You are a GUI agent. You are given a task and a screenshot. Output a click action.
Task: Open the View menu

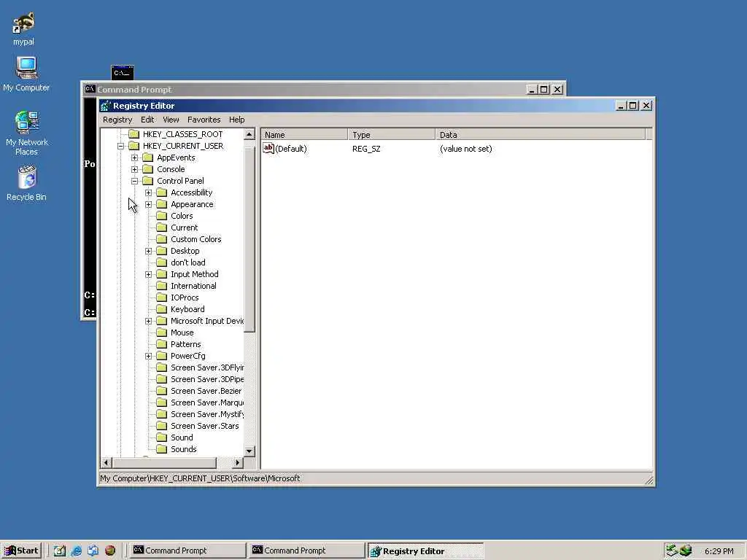point(171,120)
